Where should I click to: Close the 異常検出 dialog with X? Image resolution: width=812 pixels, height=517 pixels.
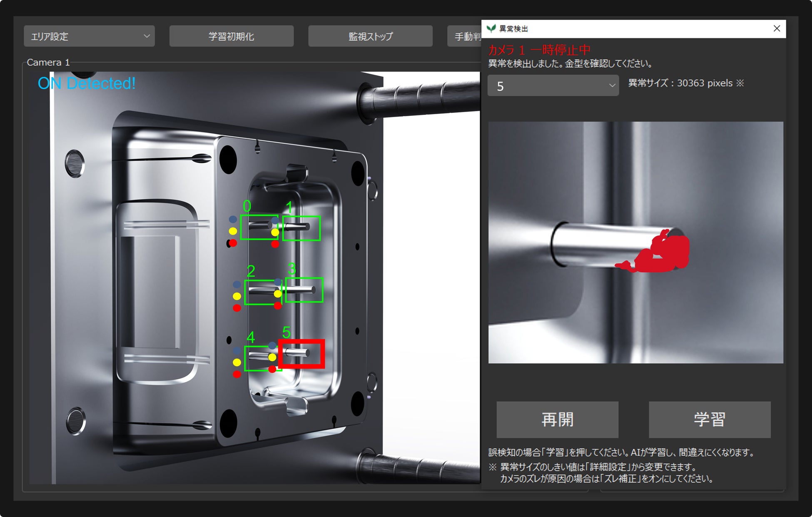pos(777,28)
